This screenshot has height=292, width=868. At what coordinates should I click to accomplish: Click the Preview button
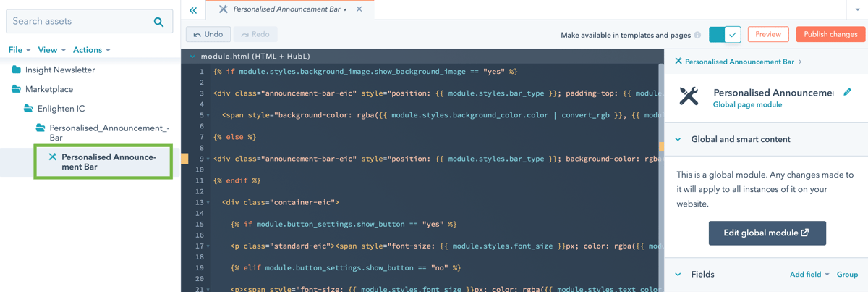(767, 34)
